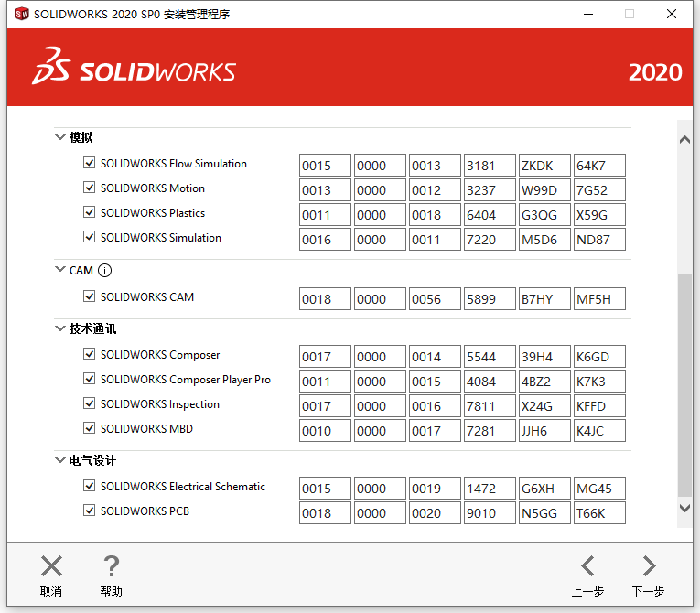Click PCB serial field N5GG
This screenshot has width=700, height=613.
point(544,512)
